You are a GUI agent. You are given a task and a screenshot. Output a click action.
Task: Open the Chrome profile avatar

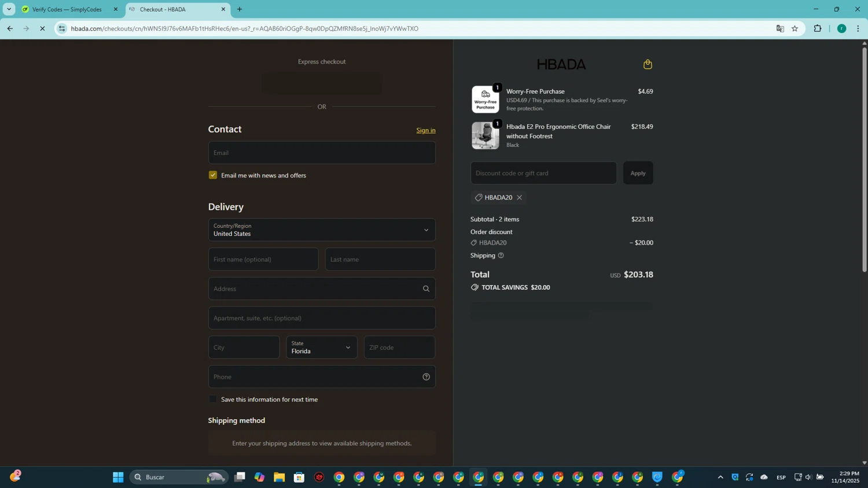842,28
